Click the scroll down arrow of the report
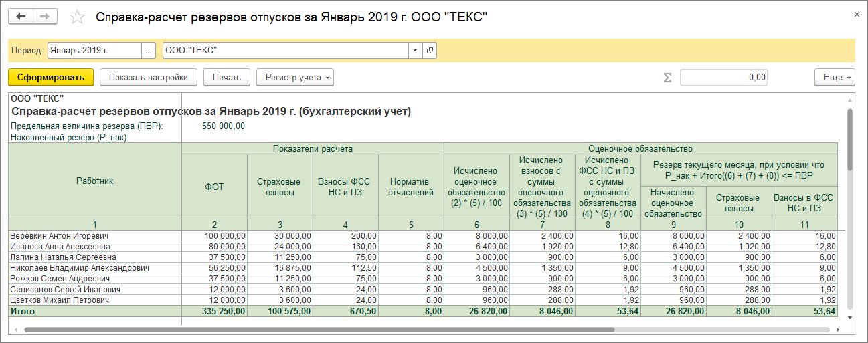 849,317
